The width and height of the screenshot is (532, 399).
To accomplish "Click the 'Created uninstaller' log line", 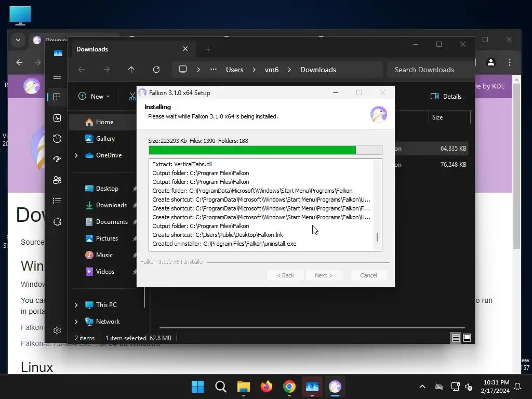I will point(224,244).
